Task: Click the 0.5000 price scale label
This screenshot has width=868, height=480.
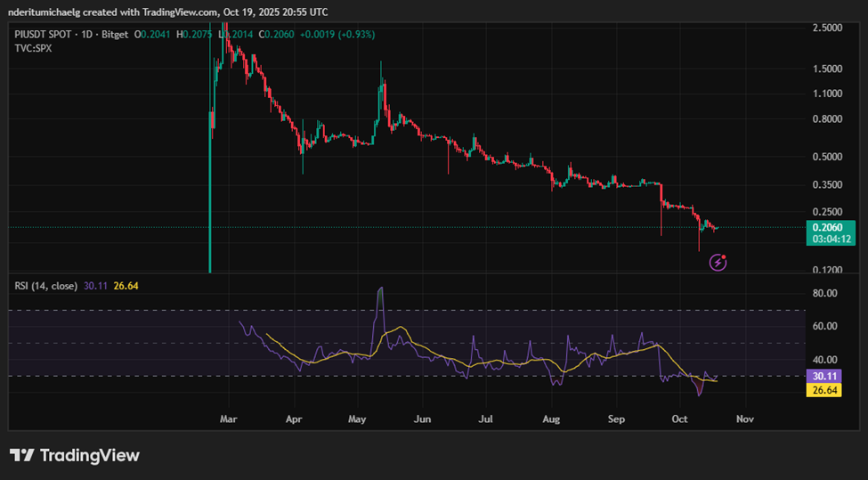Action: (828, 158)
